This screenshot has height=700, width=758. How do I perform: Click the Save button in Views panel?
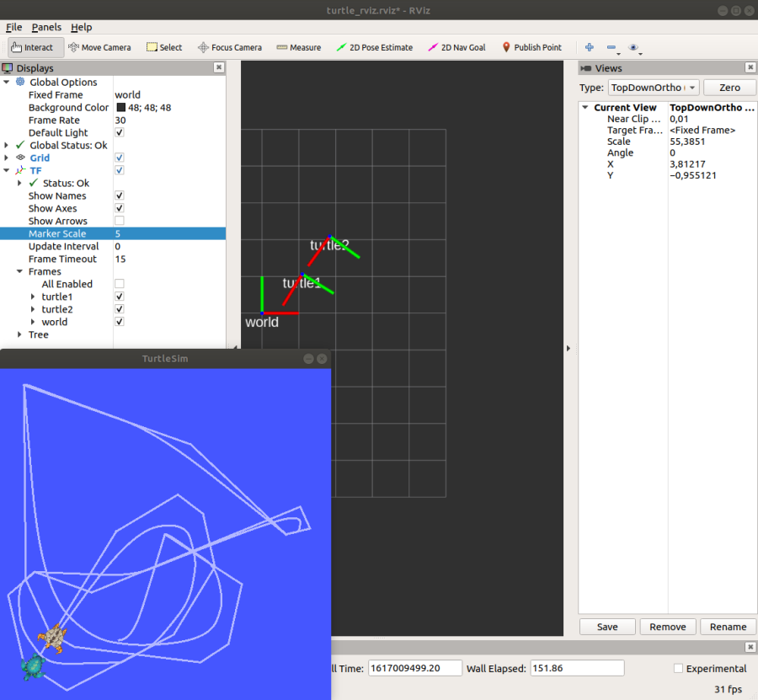pyautogui.click(x=606, y=627)
